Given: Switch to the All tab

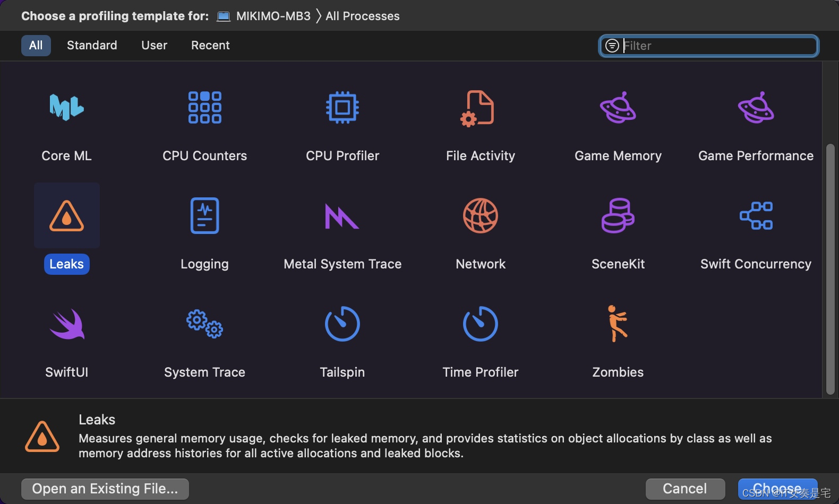Looking at the screenshot, I should coord(36,46).
